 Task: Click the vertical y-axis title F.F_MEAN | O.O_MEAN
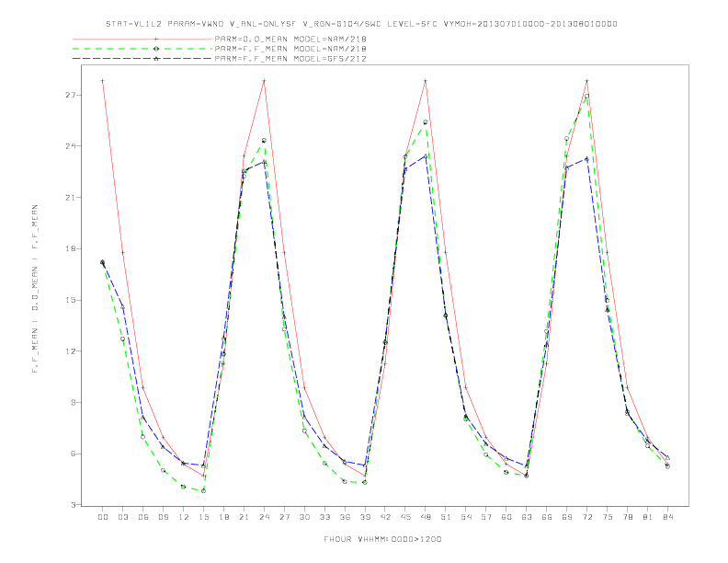tap(35, 289)
